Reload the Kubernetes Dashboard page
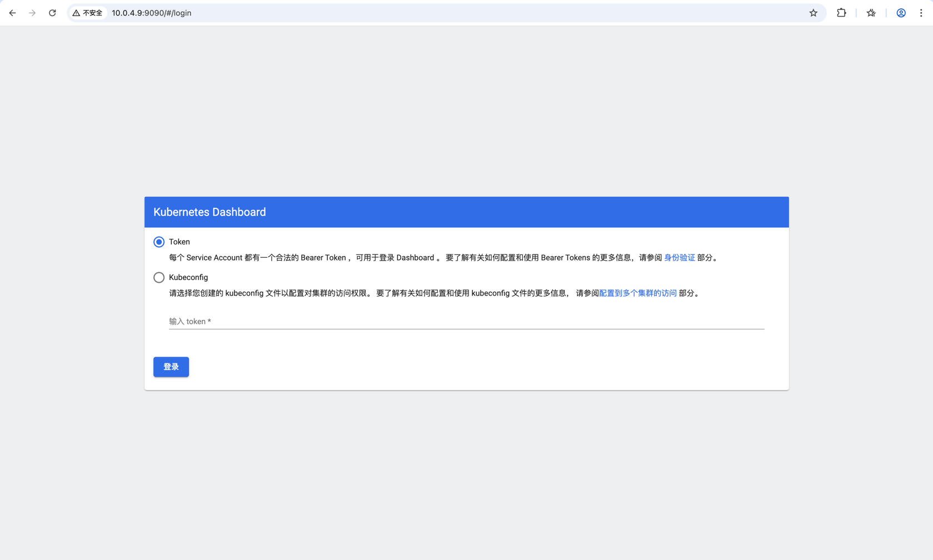Image resolution: width=933 pixels, height=560 pixels. pyautogui.click(x=52, y=12)
